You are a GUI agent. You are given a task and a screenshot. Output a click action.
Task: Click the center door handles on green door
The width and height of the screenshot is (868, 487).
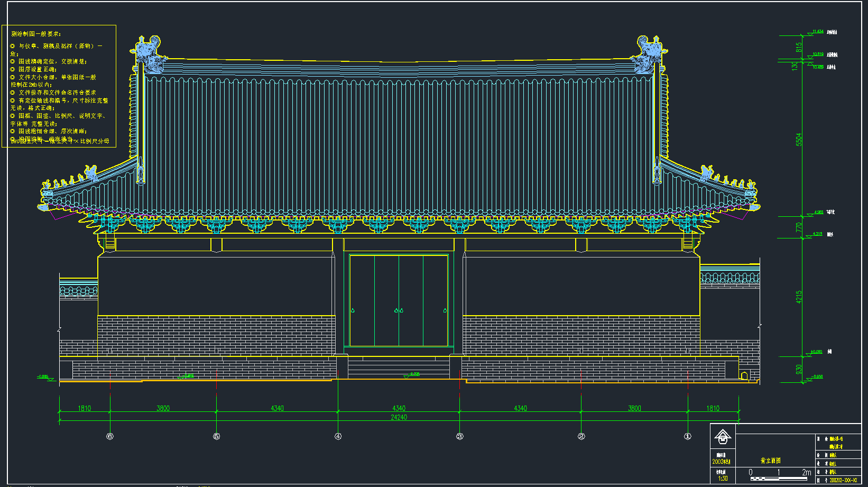(x=399, y=310)
